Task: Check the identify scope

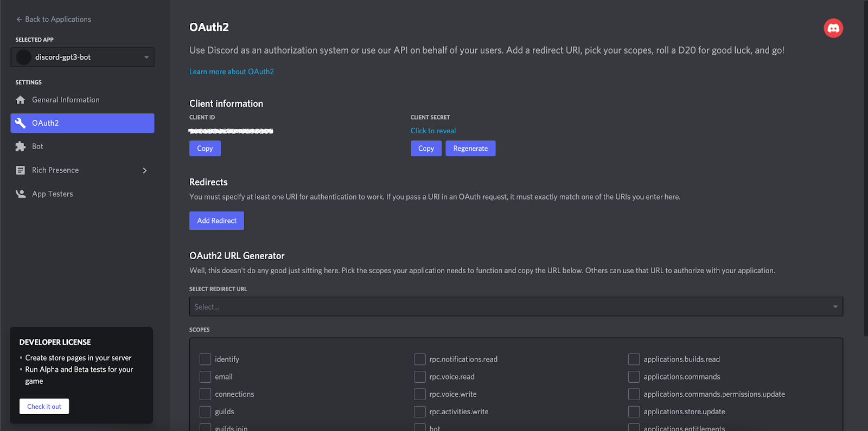Action: coord(205,359)
